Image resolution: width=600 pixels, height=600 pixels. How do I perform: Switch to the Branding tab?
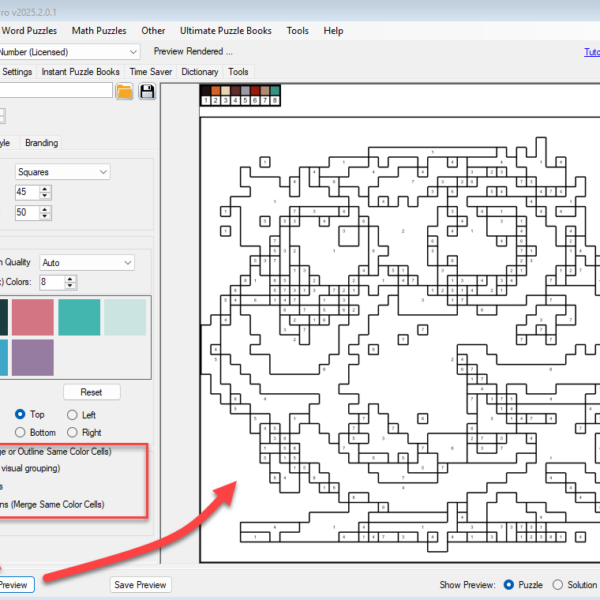point(41,143)
